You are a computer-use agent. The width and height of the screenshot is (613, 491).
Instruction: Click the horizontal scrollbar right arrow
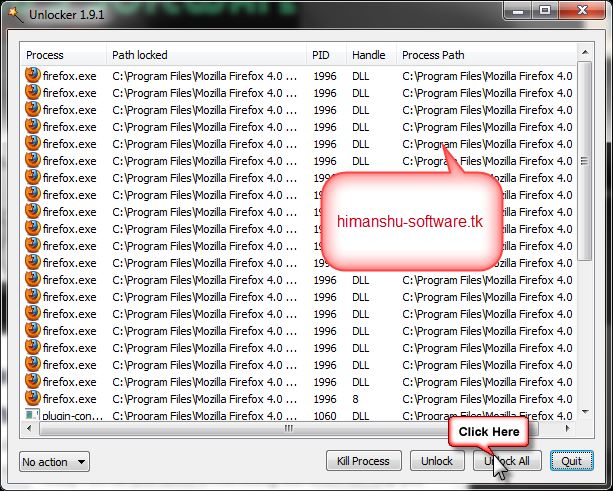[x=568, y=428]
